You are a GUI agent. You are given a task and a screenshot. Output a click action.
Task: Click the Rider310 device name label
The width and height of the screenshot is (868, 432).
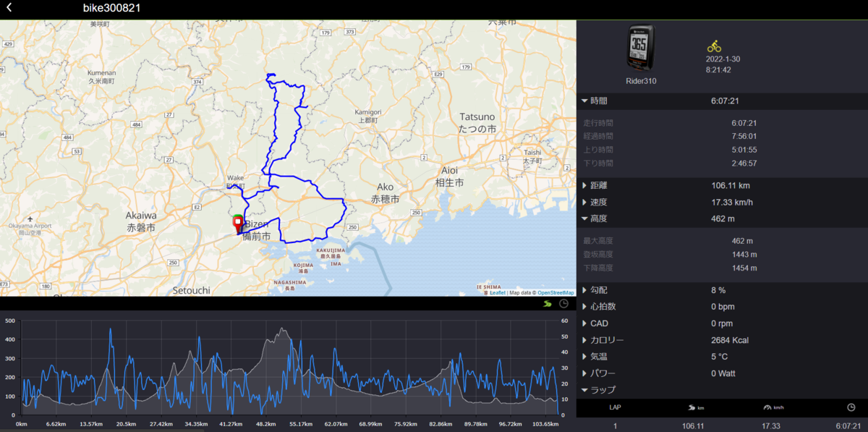[x=641, y=81]
